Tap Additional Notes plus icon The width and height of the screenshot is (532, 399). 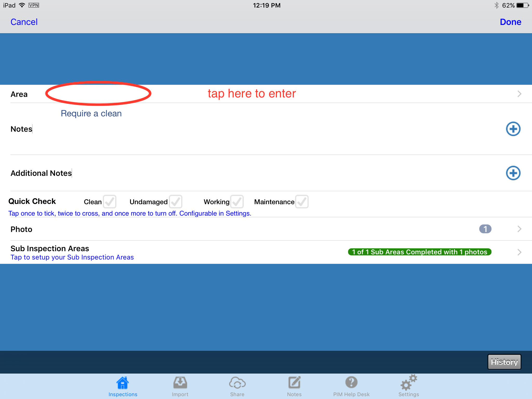coord(513,173)
